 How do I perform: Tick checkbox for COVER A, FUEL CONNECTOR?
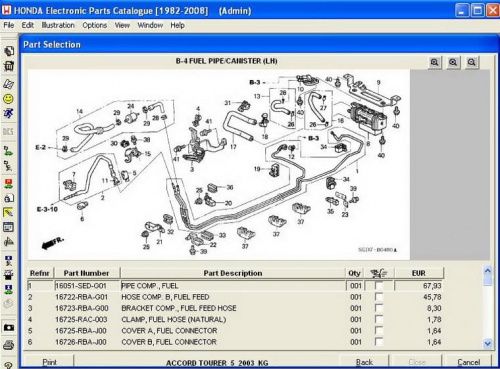pos(379,331)
